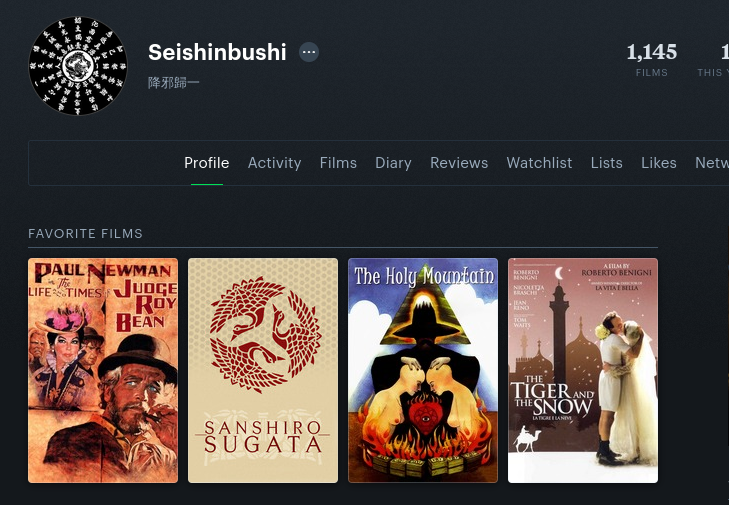
Task: Open the Seishinbushi circular avatar image
Action: [78, 66]
